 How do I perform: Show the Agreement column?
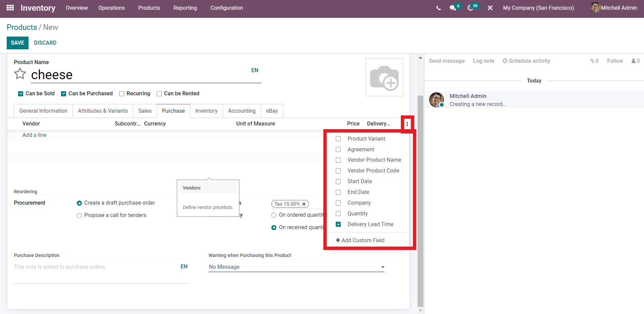[x=338, y=150]
